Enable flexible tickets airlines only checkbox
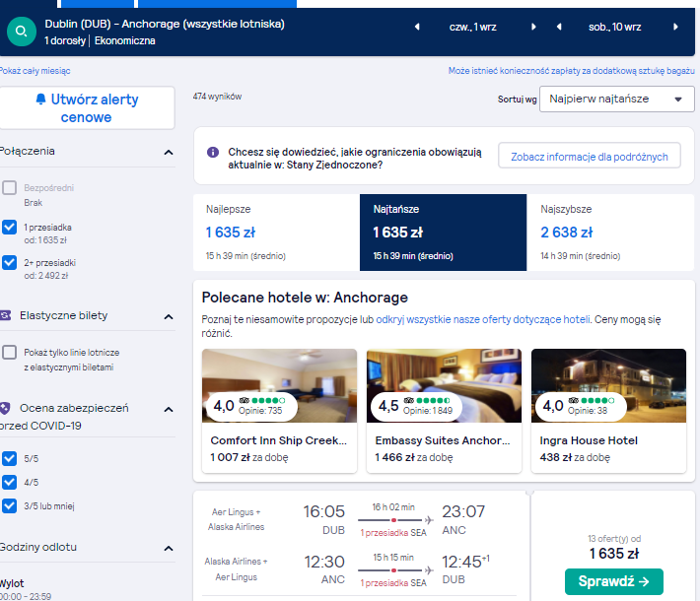Screen dimensions: 700x601 point(10,352)
